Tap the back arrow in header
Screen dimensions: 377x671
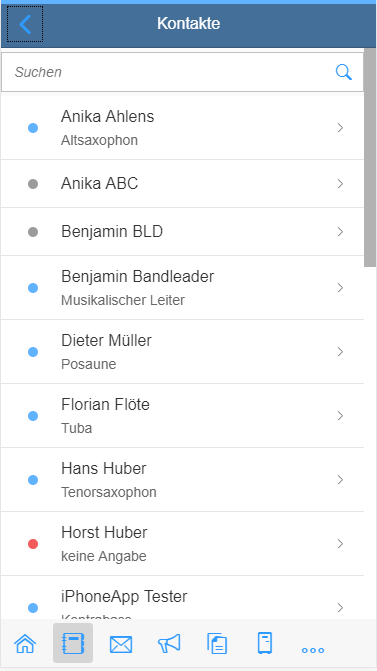[x=25, y=24]
